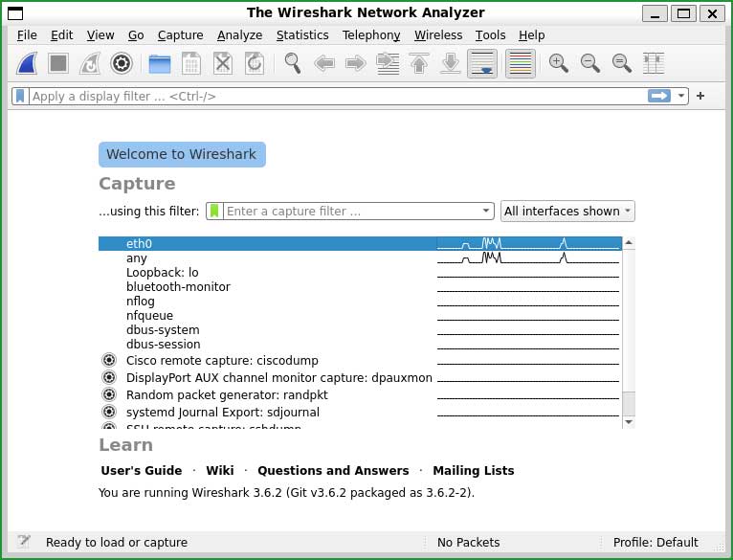The width and height of the screenshot is (733, 560).
Task: Click interface list scroll up arrow
Action: pos(629,243)
